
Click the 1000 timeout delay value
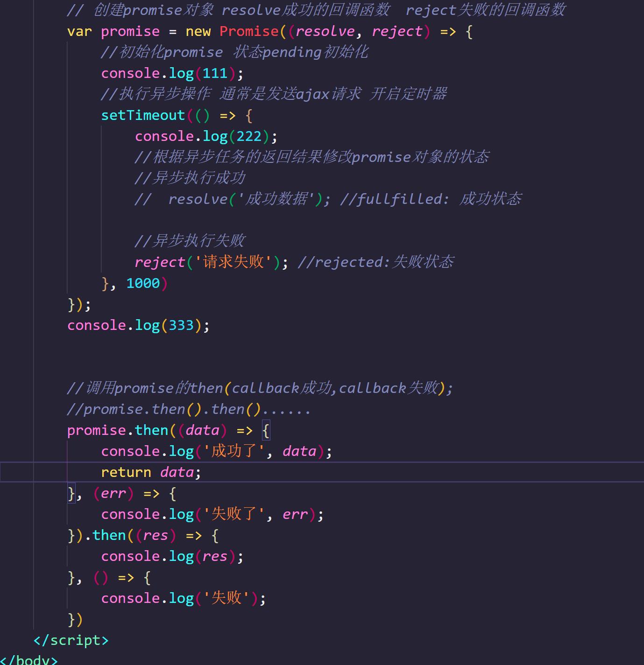coord(143,283)
